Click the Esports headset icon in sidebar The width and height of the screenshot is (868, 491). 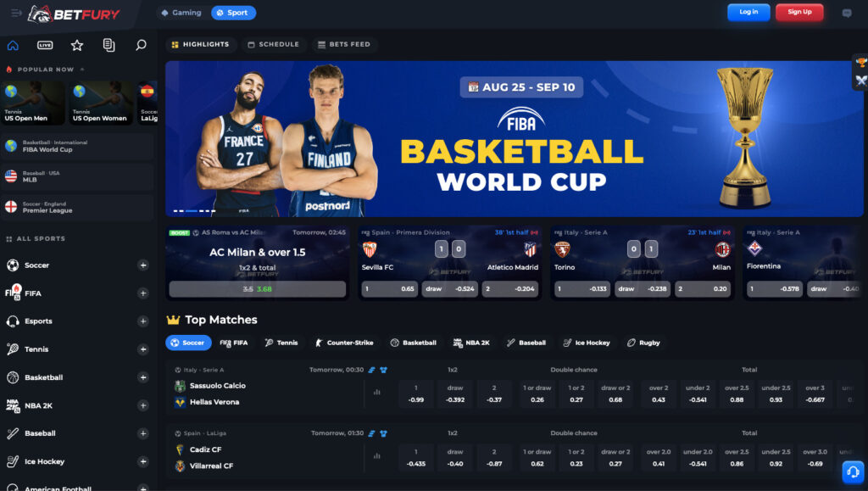[13, 321]
